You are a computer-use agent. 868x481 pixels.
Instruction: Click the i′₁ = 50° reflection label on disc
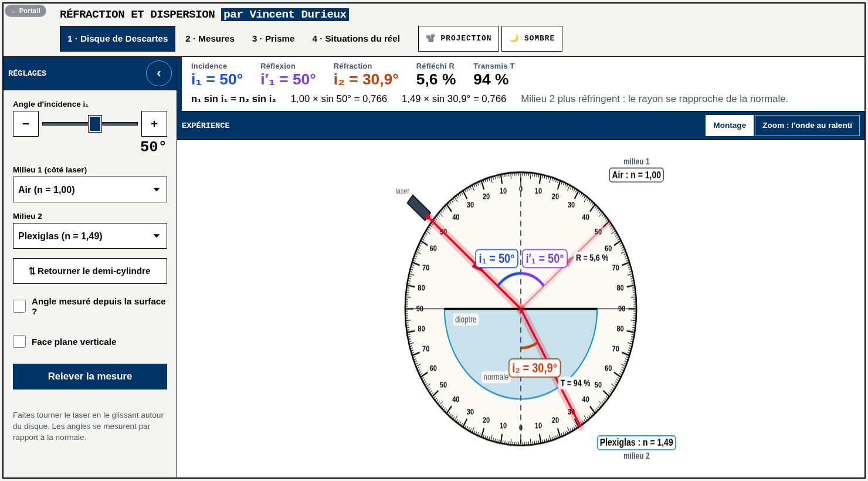click(x=545, y=259)
